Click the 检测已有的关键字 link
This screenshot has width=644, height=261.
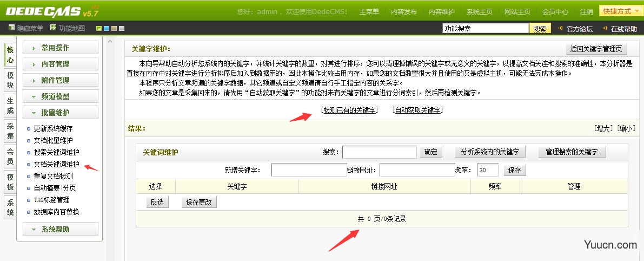pos(349,110)
